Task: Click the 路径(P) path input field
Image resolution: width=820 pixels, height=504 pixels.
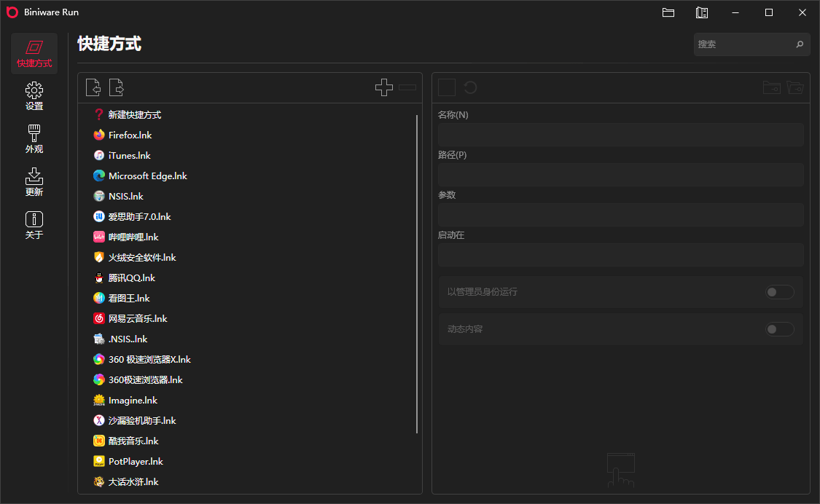Action: (620, 175)
